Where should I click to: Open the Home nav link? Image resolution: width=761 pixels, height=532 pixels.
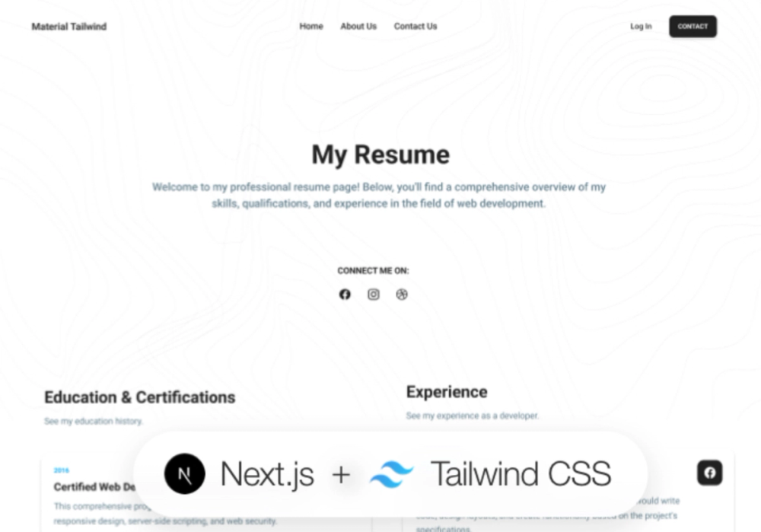point(311,26)
